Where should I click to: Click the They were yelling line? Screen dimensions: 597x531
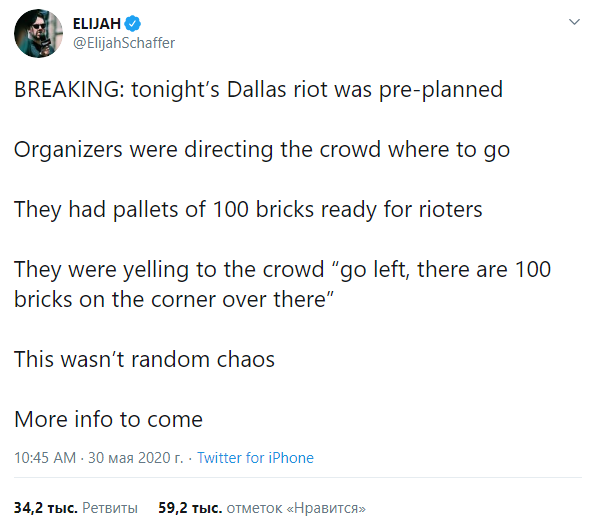click(283, 270)
